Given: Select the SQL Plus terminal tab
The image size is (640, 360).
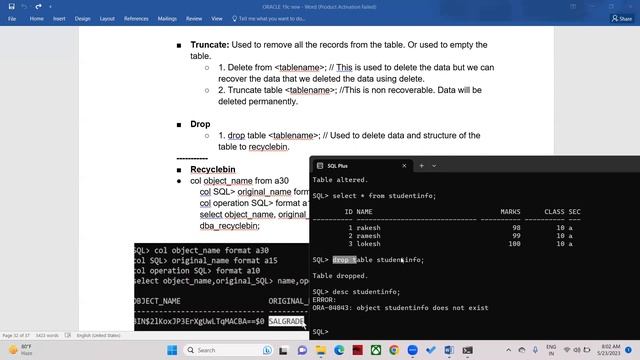Looking at the screenshot, I should click(x=360, y=166).
